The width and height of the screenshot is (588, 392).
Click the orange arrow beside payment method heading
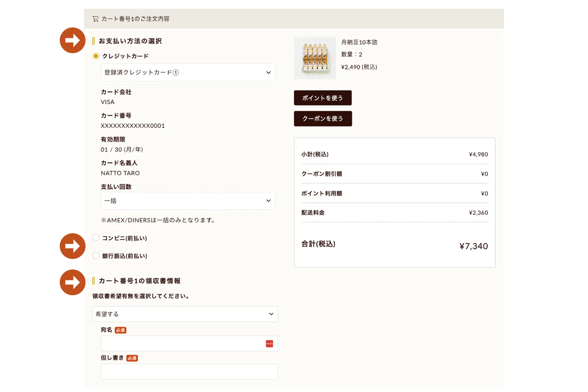73,40
